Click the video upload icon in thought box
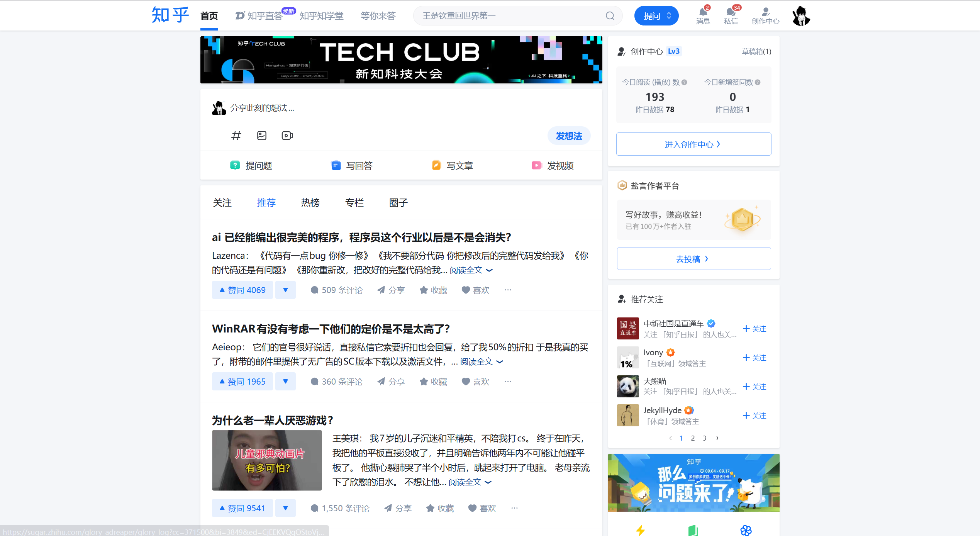Screen dimensions: 980x536 (x=287, y=136)
